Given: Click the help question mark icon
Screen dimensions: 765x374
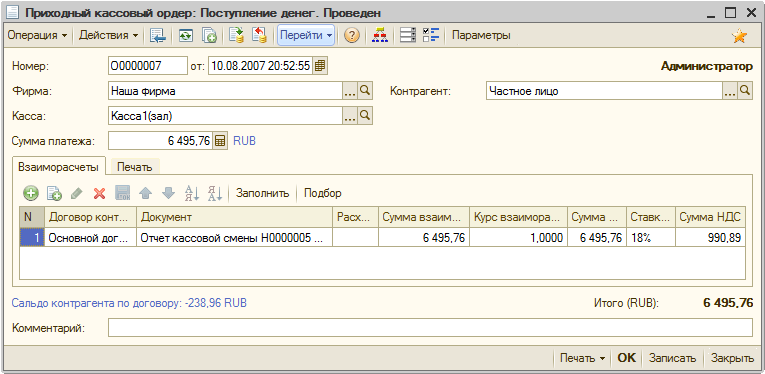Looking at the screenshot, I should [352, 36].
